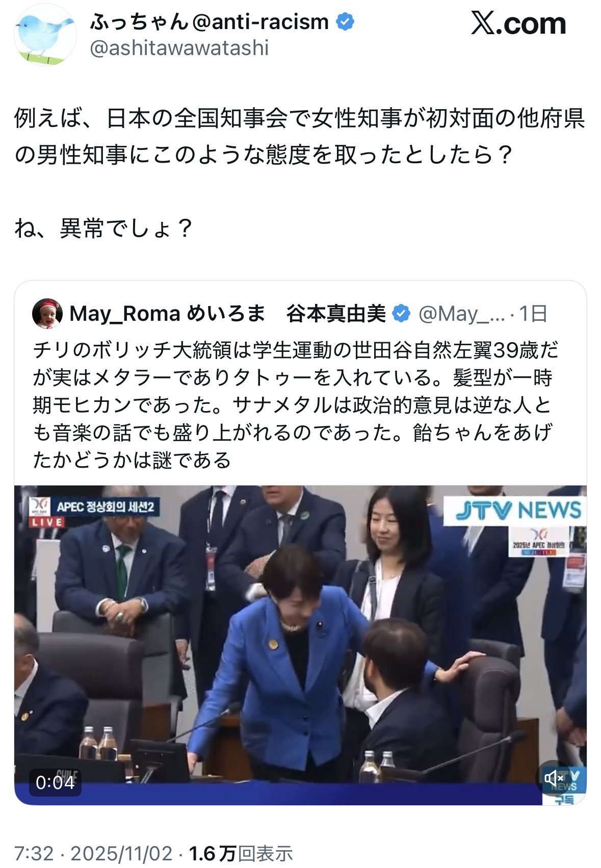
Task: Open May_Roma's baby avatar in quoted post
Action: pyautogui.click(x=47, y=314)
